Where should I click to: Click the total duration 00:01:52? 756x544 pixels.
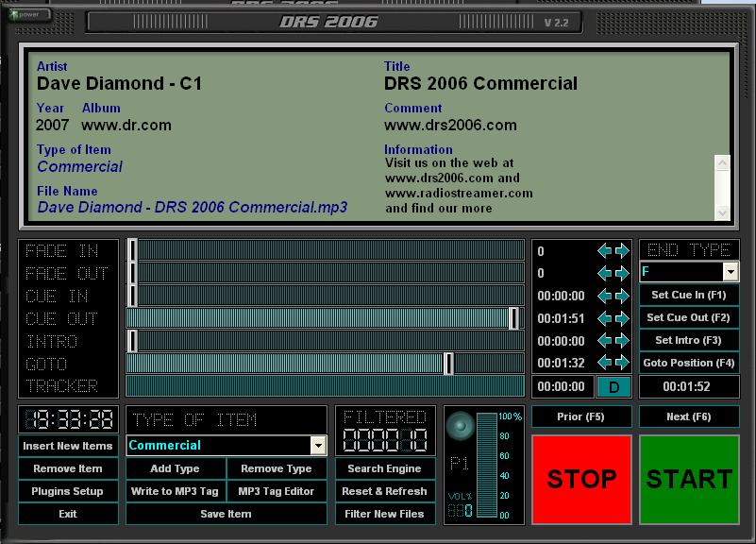coord(686,387)
